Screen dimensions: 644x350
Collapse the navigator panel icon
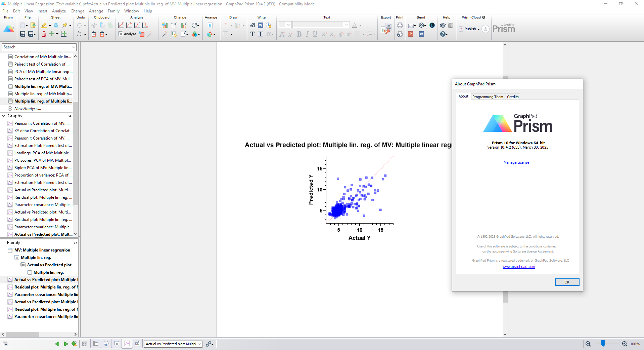5,344
